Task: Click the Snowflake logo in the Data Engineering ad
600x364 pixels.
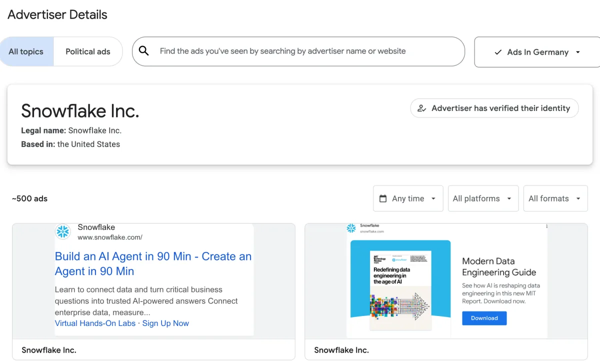Action: [351, 228]
